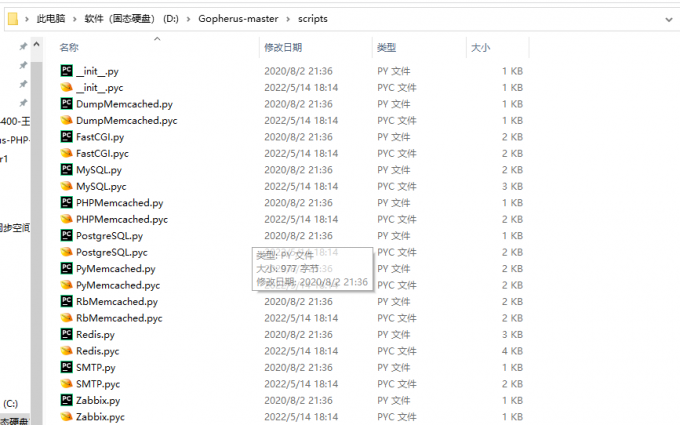Click the (C:) drive in navigation pane
Screen dimensions: 680x425
[10, 404]
